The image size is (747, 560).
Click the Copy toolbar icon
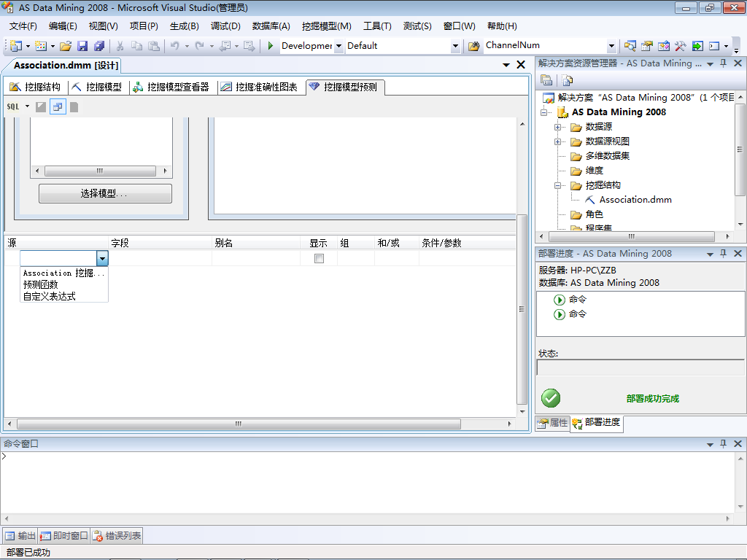136,46
